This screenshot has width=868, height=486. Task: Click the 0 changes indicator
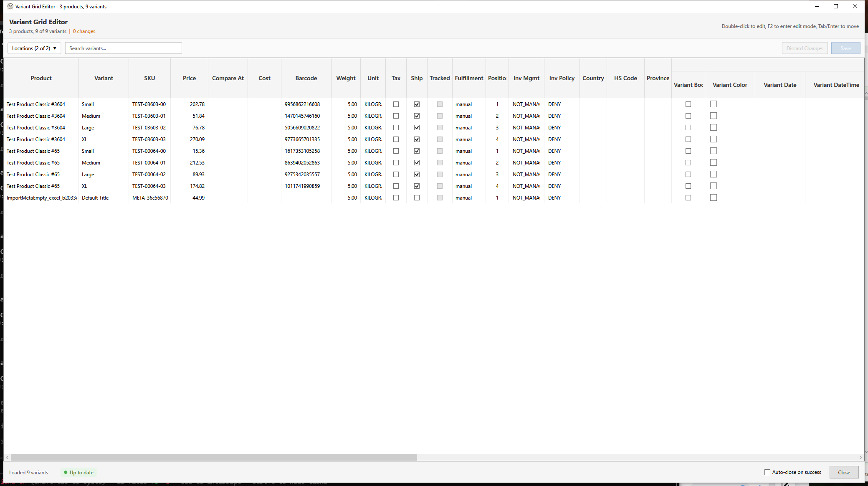[84, 31]
